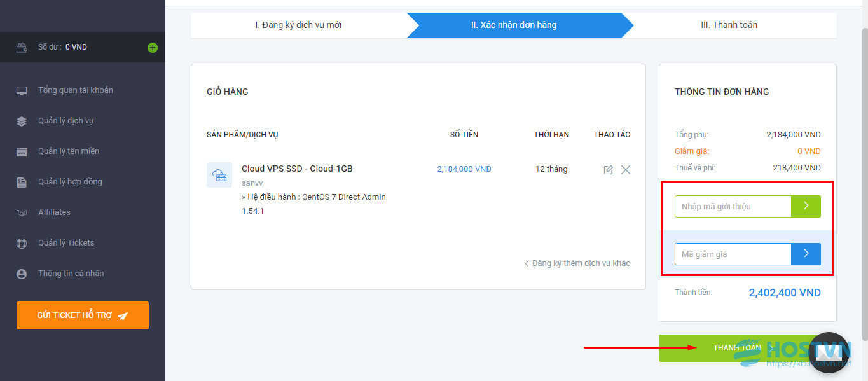
Task: Select step I. Đăng ký dịch vụ mới
Action: pos(298,25)
